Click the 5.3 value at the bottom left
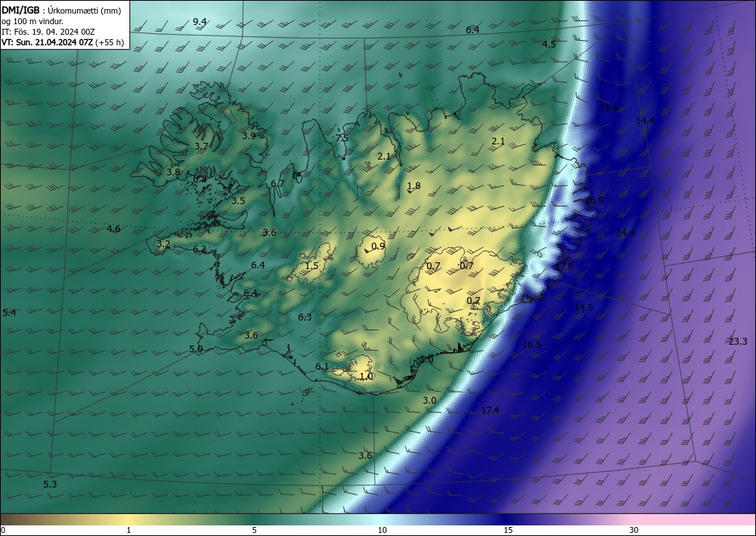 [x=50, y=485]
